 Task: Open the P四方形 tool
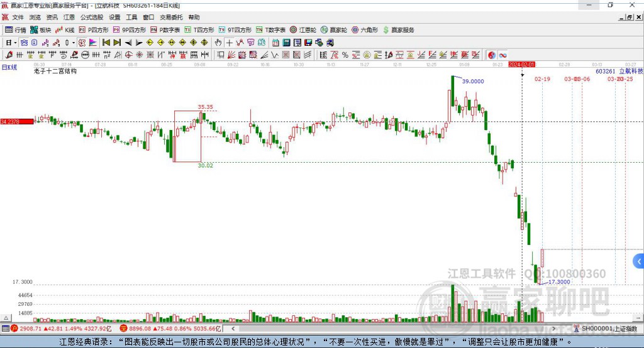(94, 30)
